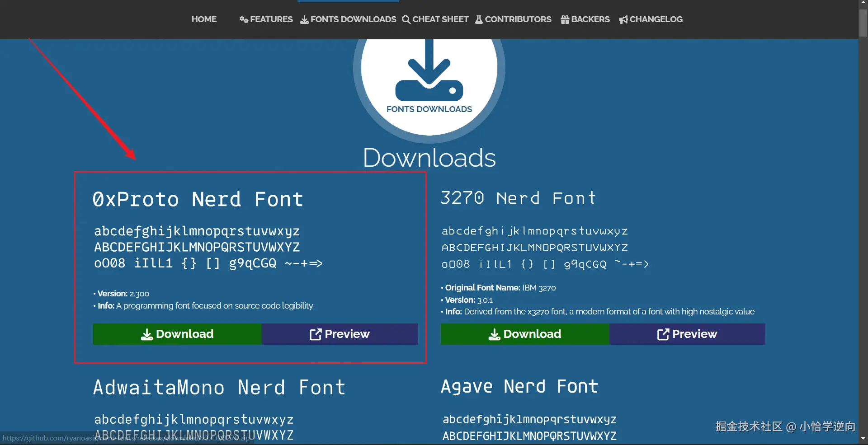Click the 0xProto symbols sample line 'o0O8 iIlL1'

coord(208,263)
